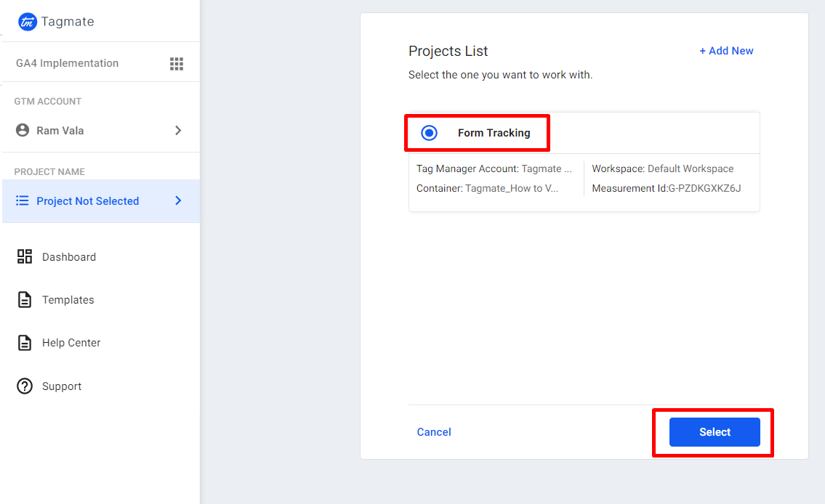Viewport: 825px width, 504px height.
Task: Click the + Add New link
Action: coord(726,51)
